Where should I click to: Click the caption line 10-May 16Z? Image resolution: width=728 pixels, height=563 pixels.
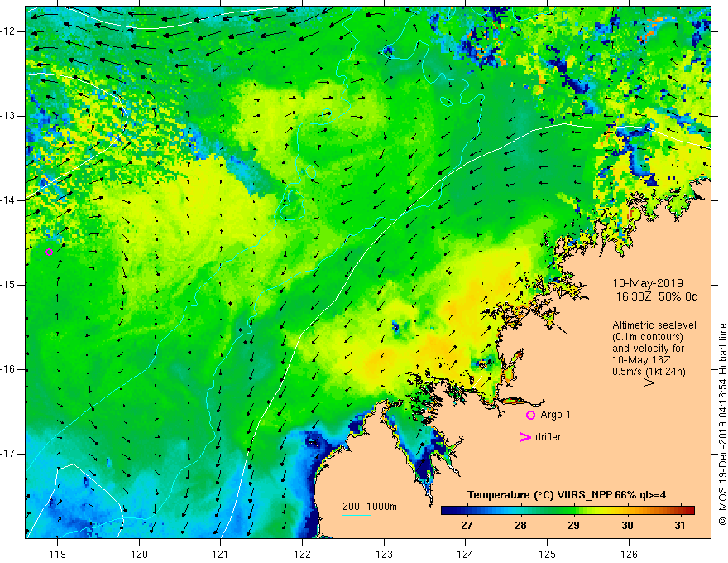click(x=642, y=360)
